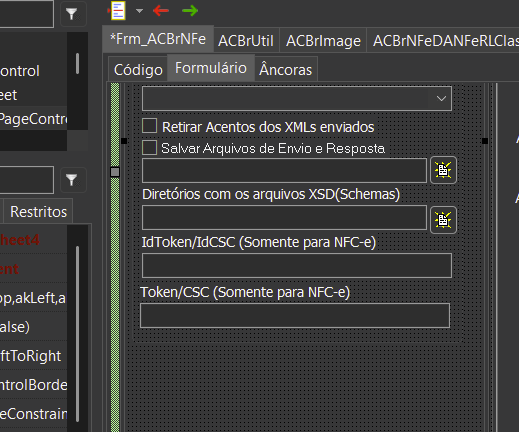
Task: Expand the combo box above Retirar Acentos
Action: tap(441, 98)
